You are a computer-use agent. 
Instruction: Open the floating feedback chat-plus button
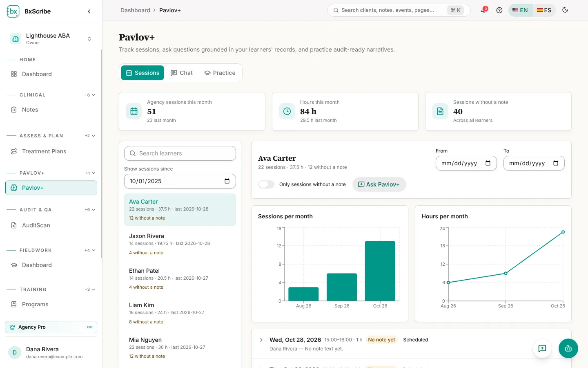(x=542, y=348)
